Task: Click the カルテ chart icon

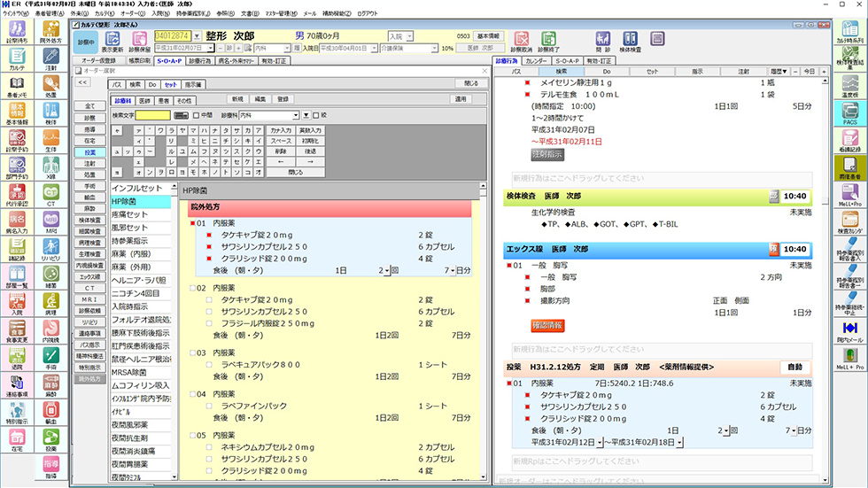Action: coord(17,59)
